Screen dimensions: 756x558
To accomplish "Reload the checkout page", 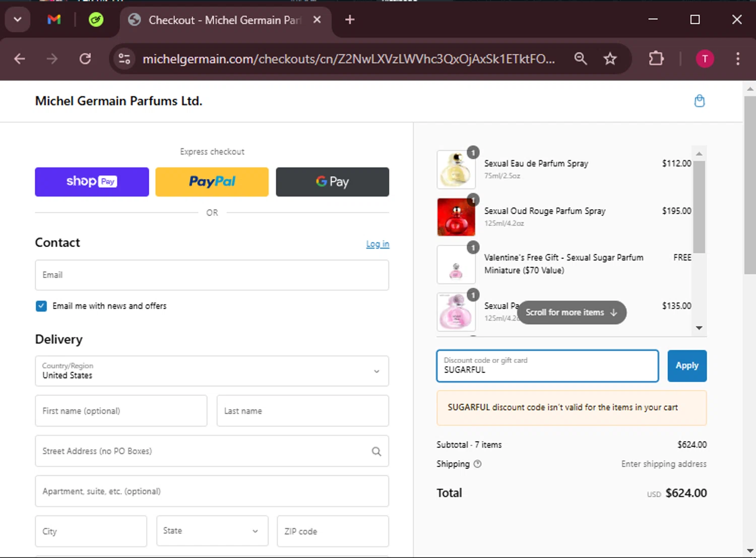I will point(85,59).
